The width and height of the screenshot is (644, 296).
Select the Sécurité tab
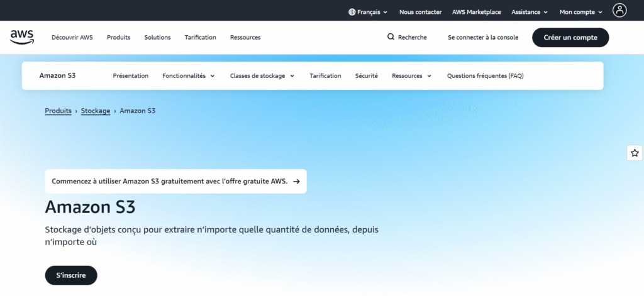(367, 76)
